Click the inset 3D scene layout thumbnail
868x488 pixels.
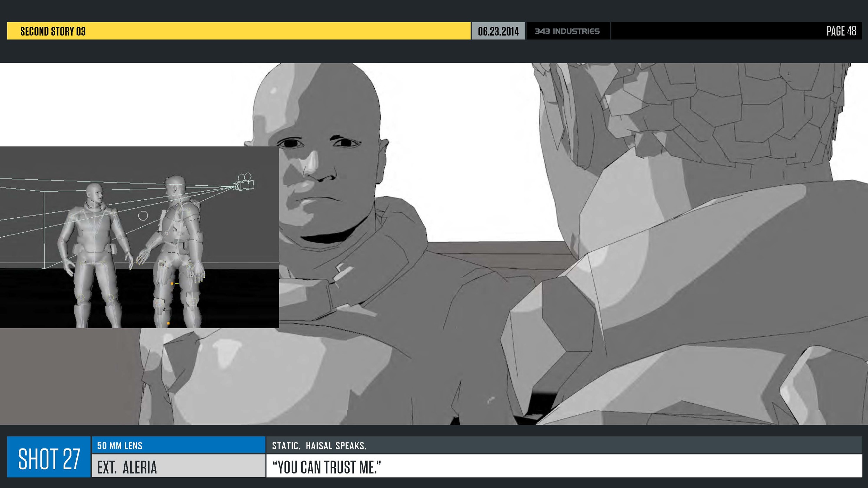tap(139, 237)
